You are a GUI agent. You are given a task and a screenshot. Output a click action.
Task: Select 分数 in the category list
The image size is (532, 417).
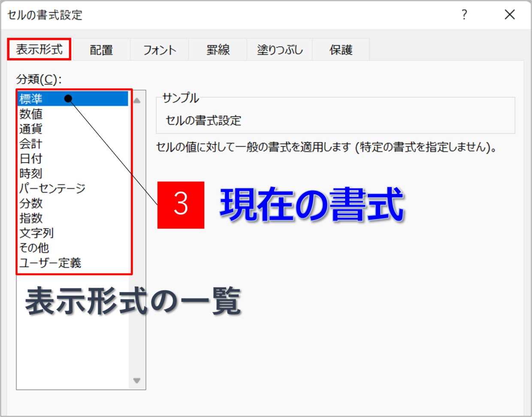[31, 203]
